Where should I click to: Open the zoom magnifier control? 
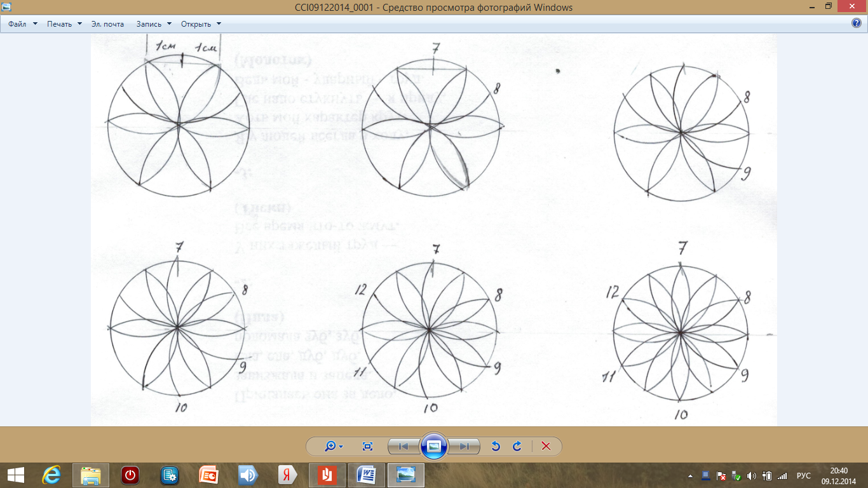[x=333, y=446]
